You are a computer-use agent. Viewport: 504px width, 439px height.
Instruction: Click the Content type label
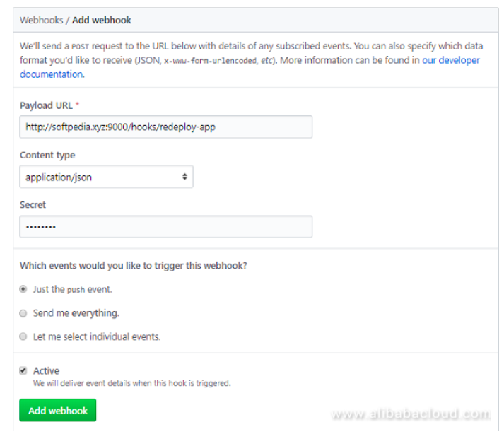[x=47, y=155]
